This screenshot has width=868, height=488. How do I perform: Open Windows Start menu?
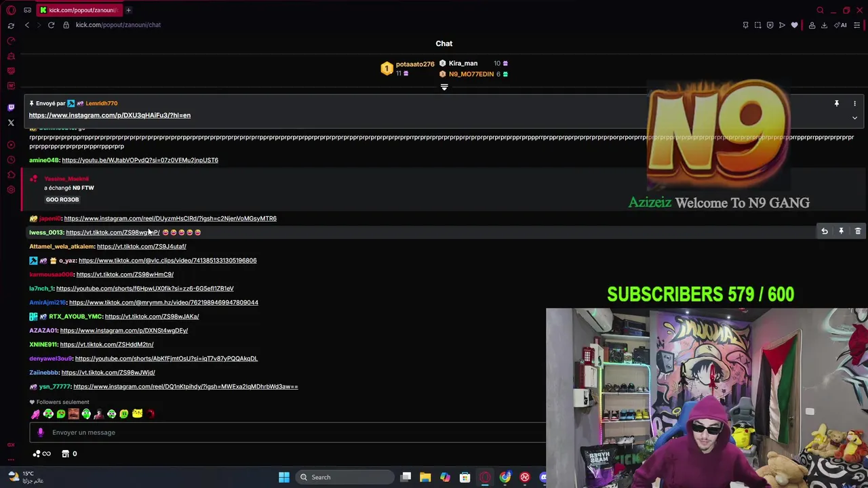(284, 477)
